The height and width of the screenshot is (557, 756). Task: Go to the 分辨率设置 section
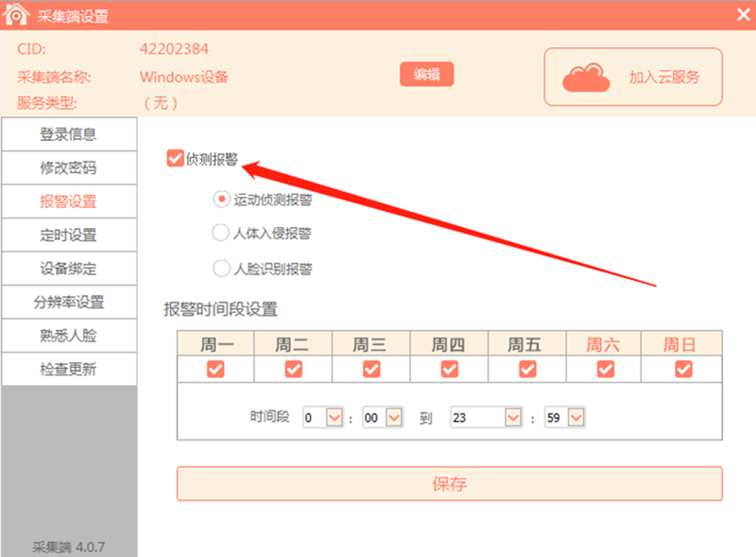pos(68,302)
